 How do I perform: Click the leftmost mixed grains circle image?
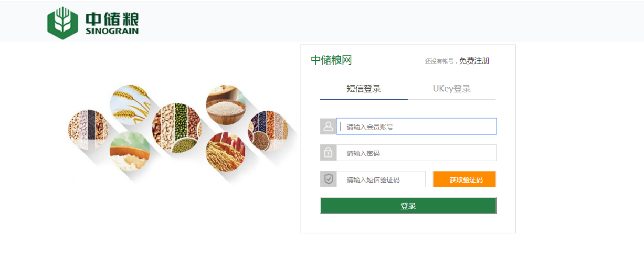[88, 129]
